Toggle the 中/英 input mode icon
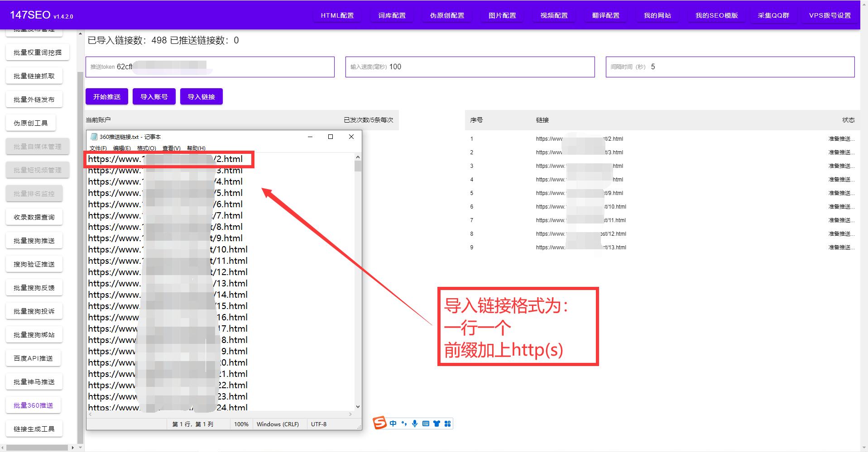868x452 pixels. [x=393, y=423]
